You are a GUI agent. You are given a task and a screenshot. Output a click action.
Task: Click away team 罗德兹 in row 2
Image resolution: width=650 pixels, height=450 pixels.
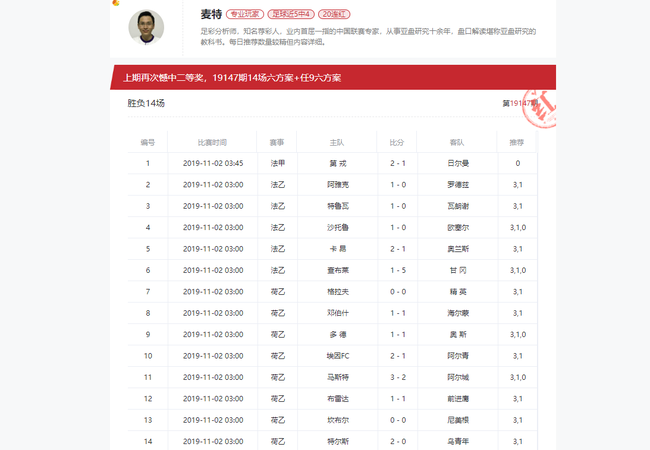(x=458, y=185)
